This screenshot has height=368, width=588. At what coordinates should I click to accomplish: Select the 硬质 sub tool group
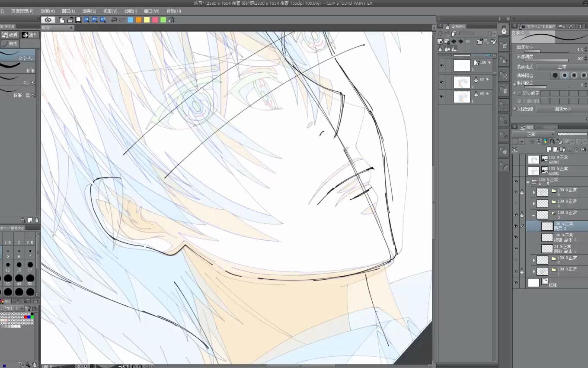tap(10, 35)
